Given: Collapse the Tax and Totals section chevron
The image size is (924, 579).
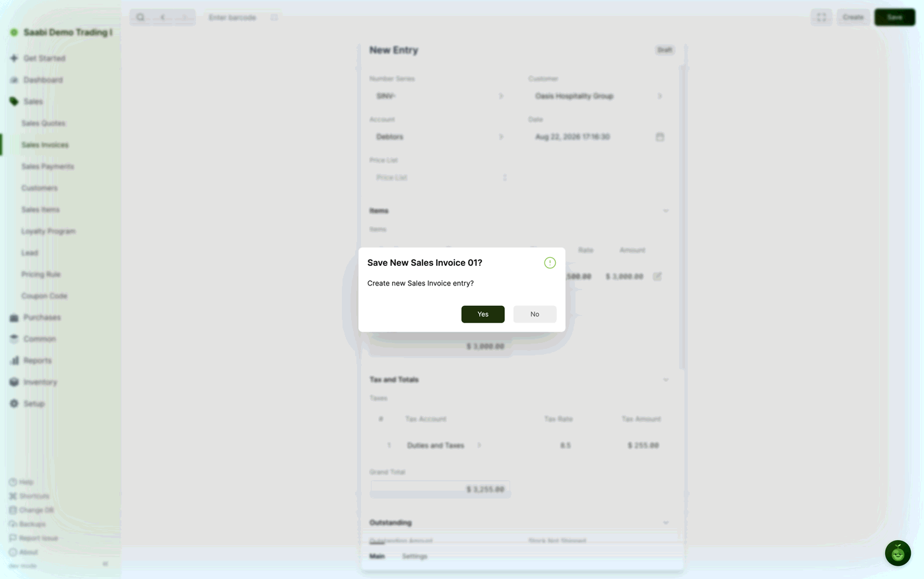Looking at the screenshot, I should (665, 380).
